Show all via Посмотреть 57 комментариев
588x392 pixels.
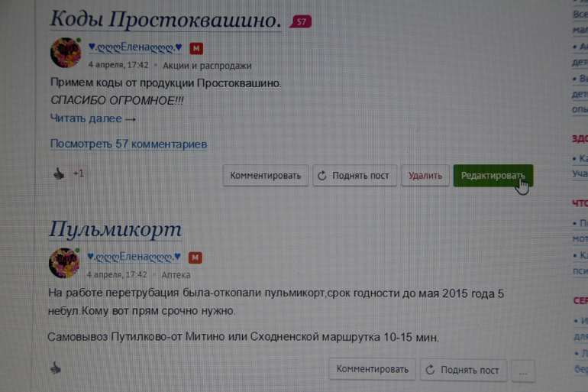[128, 144]
